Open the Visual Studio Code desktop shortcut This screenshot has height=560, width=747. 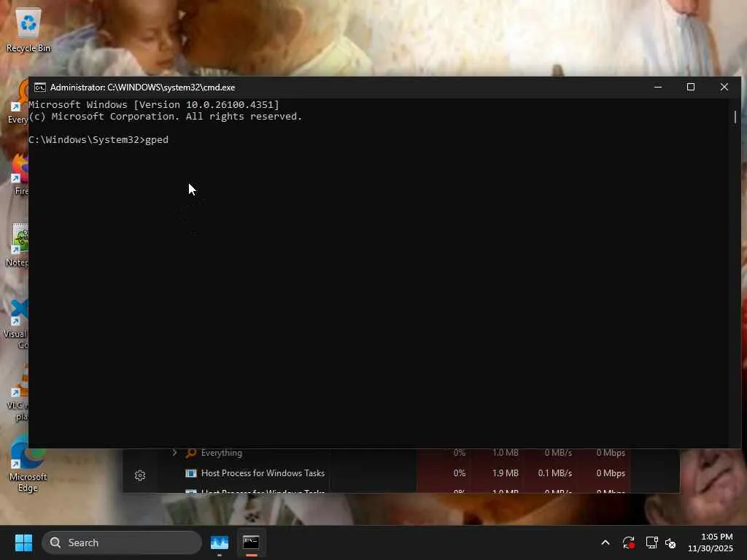point(18,324)
